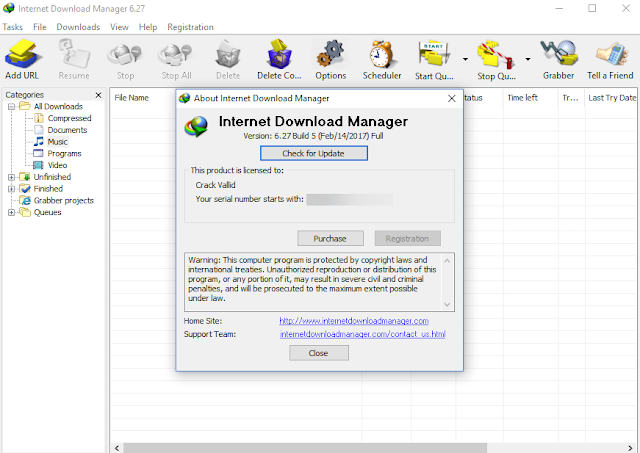Click the Tell a Friend icon

(611, 53)
